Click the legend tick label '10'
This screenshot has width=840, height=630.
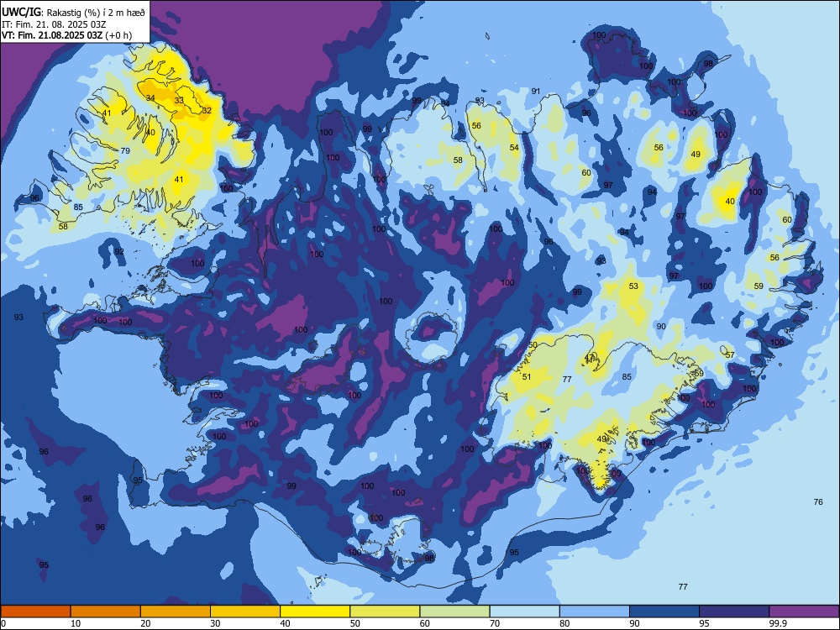point(76,623)
